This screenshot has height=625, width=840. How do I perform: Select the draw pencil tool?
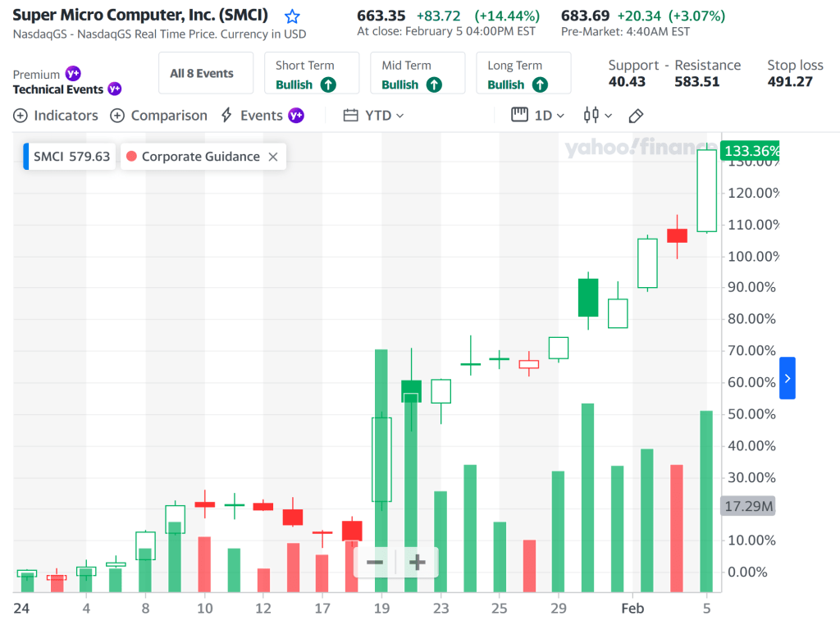click(636, 116)
